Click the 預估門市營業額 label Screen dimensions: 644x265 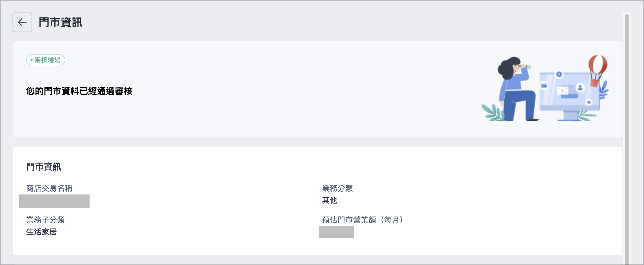[x=349, y=220]
